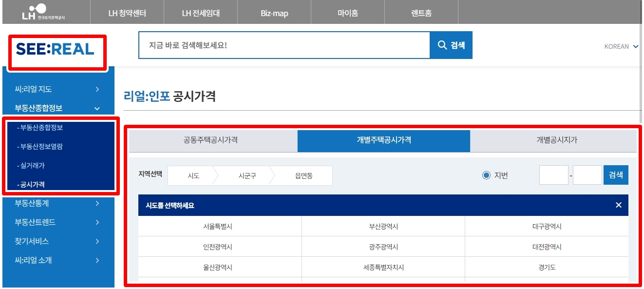Click the second 지번 number field
This screenshot has width=644, height=289.
pyautogui.click(x=587, y=175)
